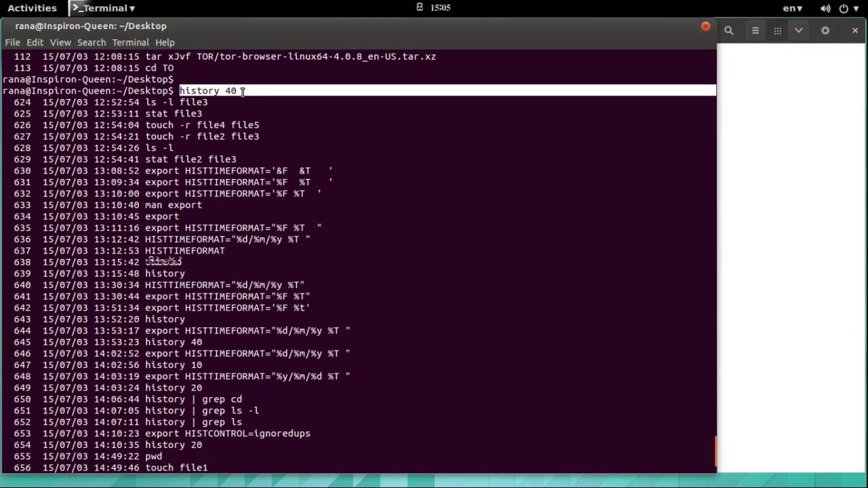Click the terminal title 'rana@Inspiron-Queen: ~/Desktop'
Image resolution: width=868 pixels, height=488 pixels.
[91, 26]
